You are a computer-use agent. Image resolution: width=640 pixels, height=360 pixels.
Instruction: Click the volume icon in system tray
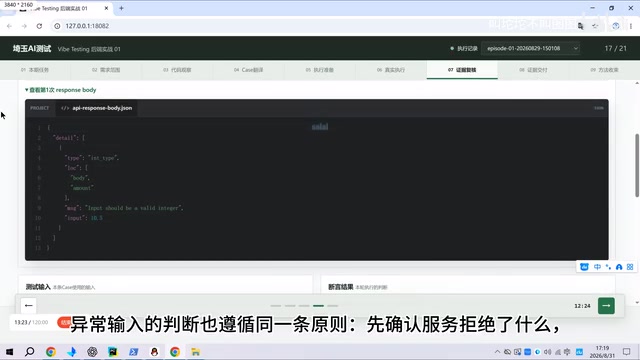547,352
